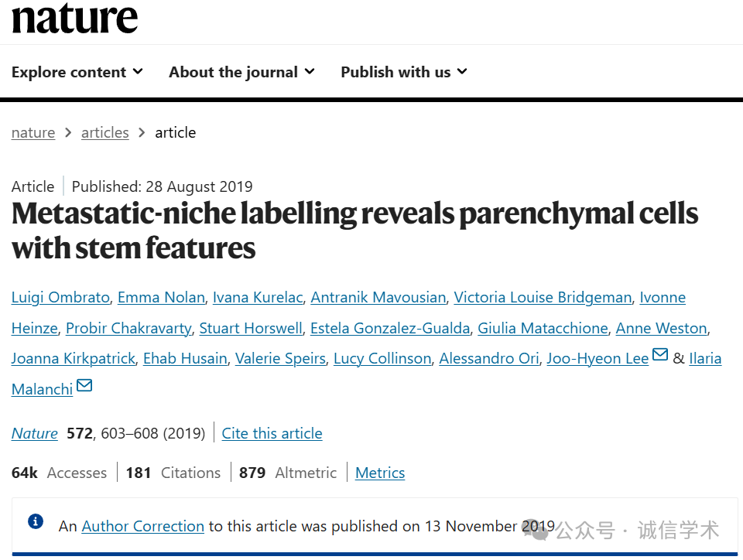This screenshot has height=560, width=743.
Task: View author Victoria Louise Bridgeman
Action: (543, 297)
